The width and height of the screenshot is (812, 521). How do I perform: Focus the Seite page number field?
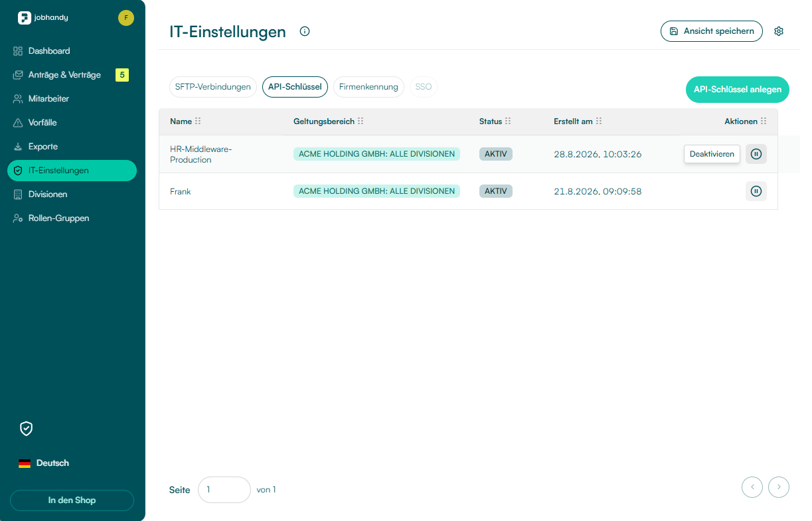pos(224,490)
